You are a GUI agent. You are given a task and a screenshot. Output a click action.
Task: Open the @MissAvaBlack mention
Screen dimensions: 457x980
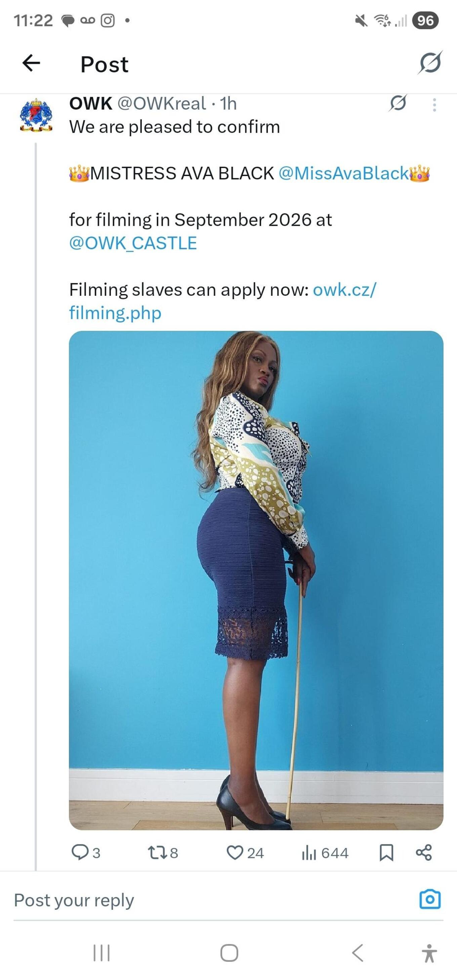click(344, 173)
